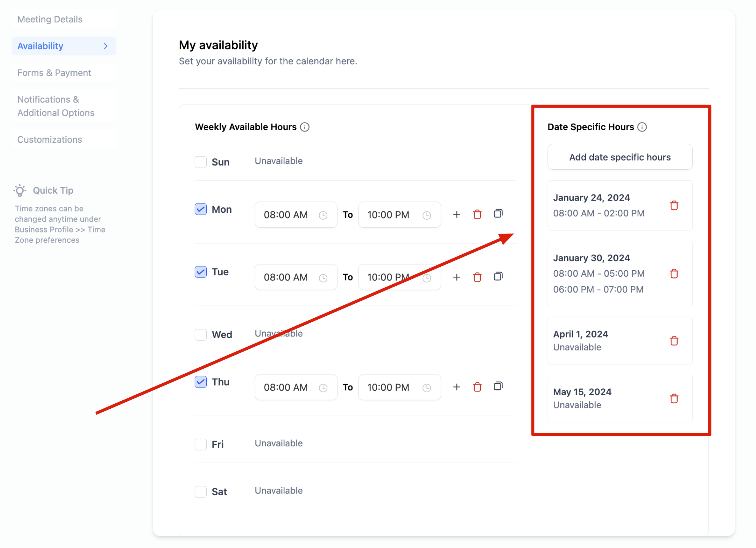This screenshot has height=548, width=756.
Task: Add another time slot for Tuesday
Action: click(456, 277)
